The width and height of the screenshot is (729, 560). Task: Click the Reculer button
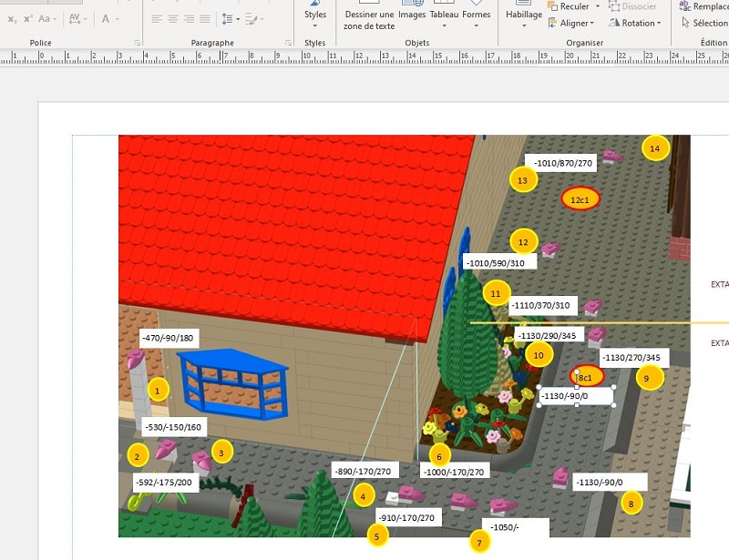[x=569, y=6]
